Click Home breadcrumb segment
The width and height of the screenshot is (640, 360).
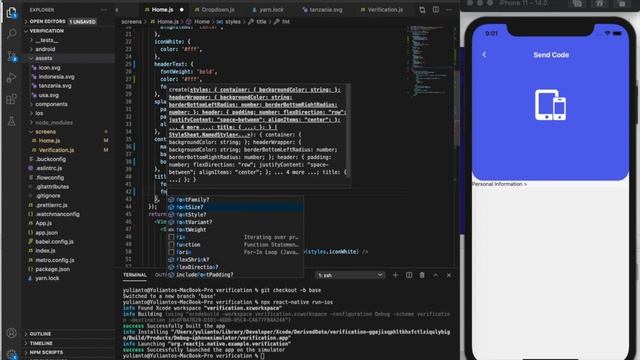[202, 22]
